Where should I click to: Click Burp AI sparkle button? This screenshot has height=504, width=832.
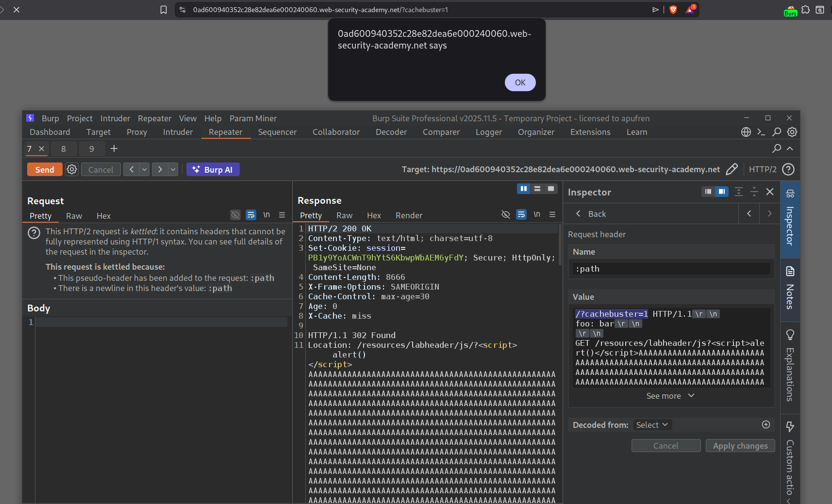click(x=213, y=169)
